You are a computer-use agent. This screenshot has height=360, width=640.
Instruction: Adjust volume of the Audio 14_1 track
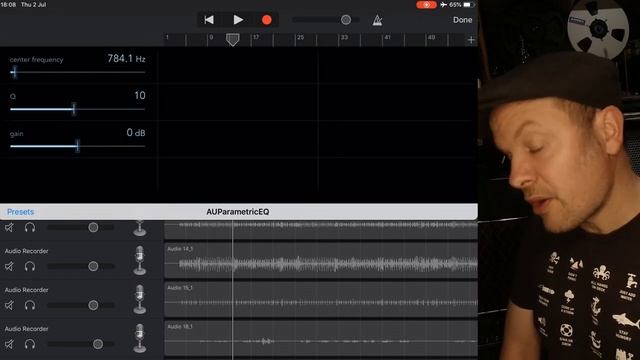point(93,267)
